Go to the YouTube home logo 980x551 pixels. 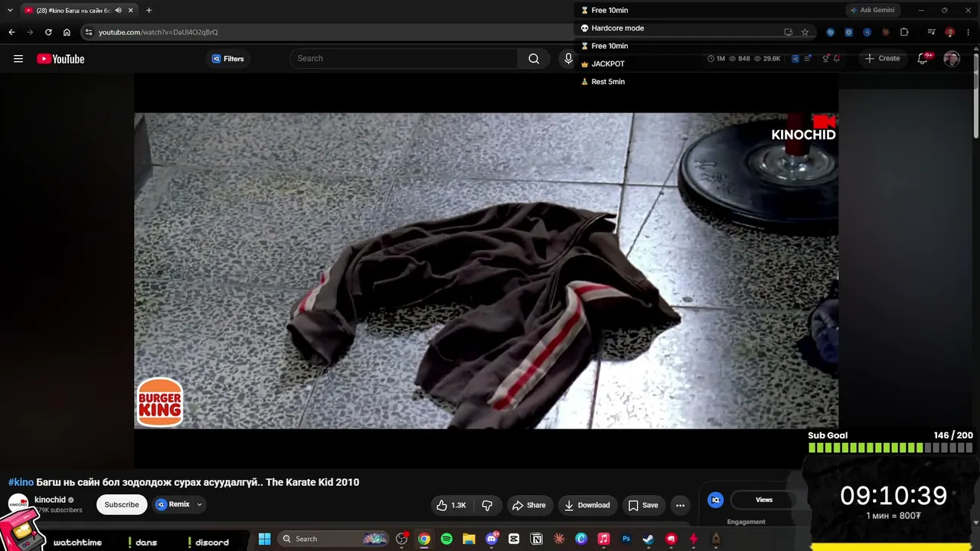(x=60, y=59)
